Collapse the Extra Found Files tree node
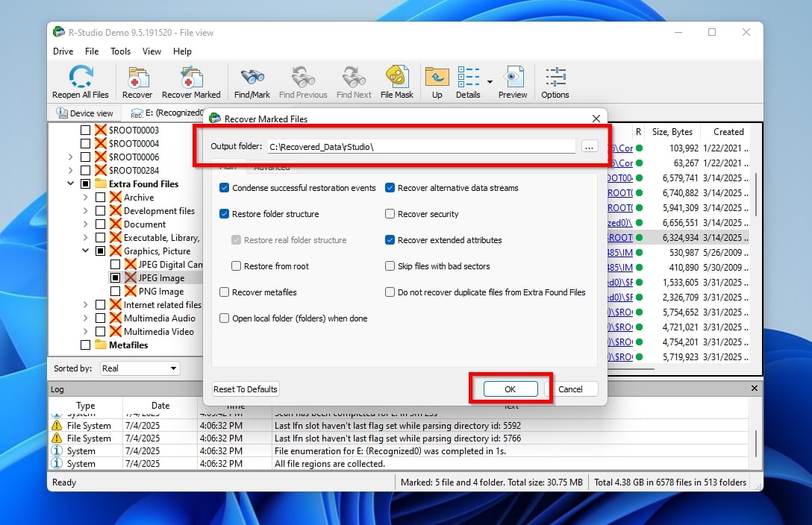 [x=70, y=183]
